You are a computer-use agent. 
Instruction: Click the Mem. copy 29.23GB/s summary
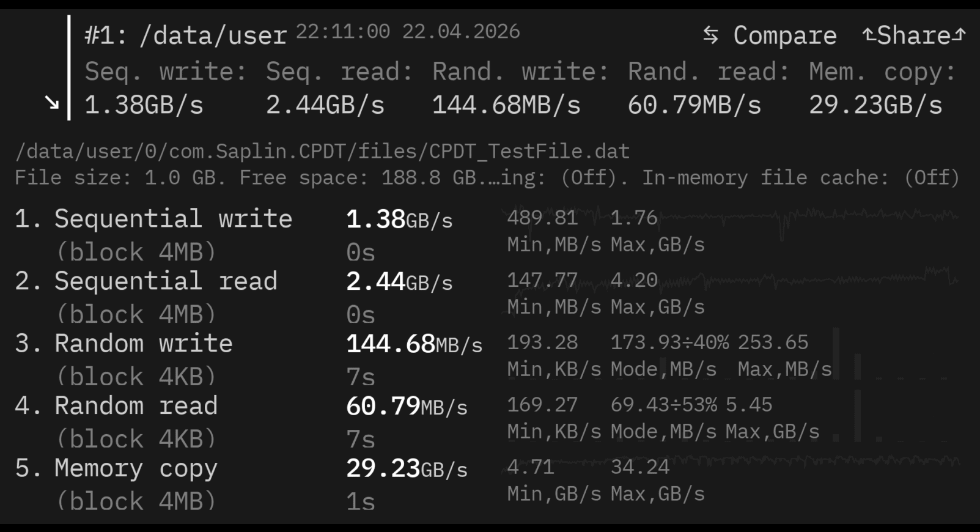(x=882, y=88)
